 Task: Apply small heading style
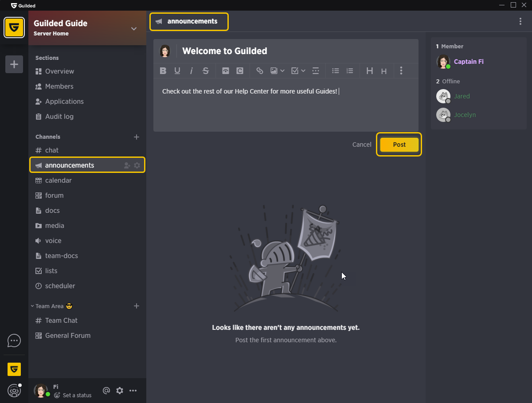tap(384, 71)
